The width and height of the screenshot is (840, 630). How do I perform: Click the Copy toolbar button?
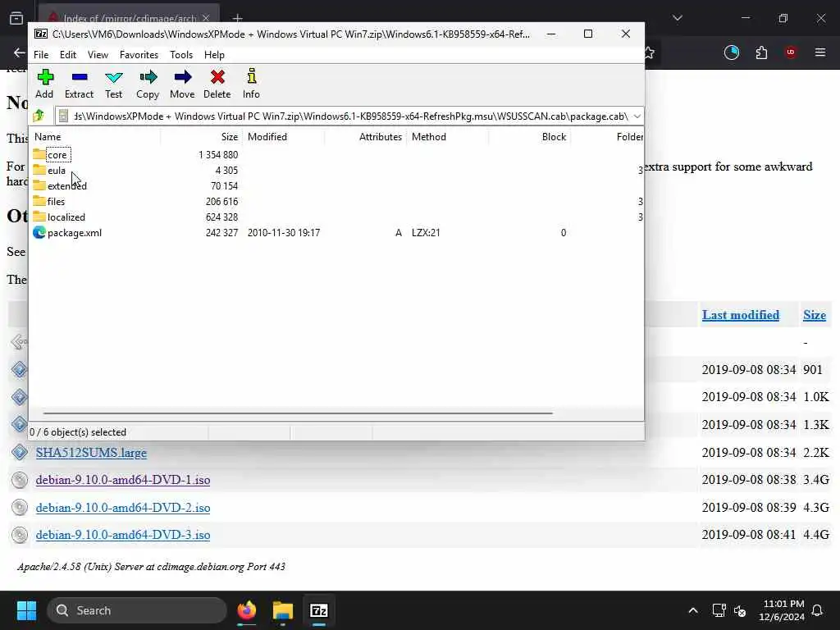148,84
